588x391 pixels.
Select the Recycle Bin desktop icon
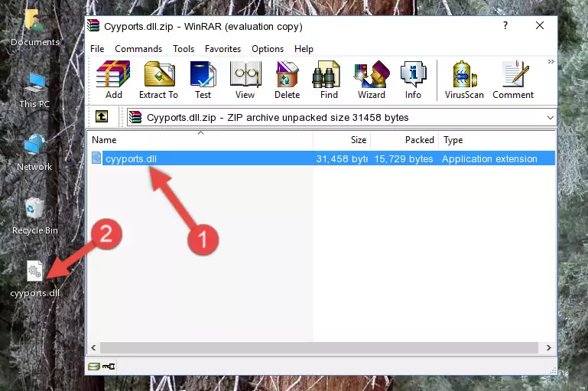click(x=35, y=216)
